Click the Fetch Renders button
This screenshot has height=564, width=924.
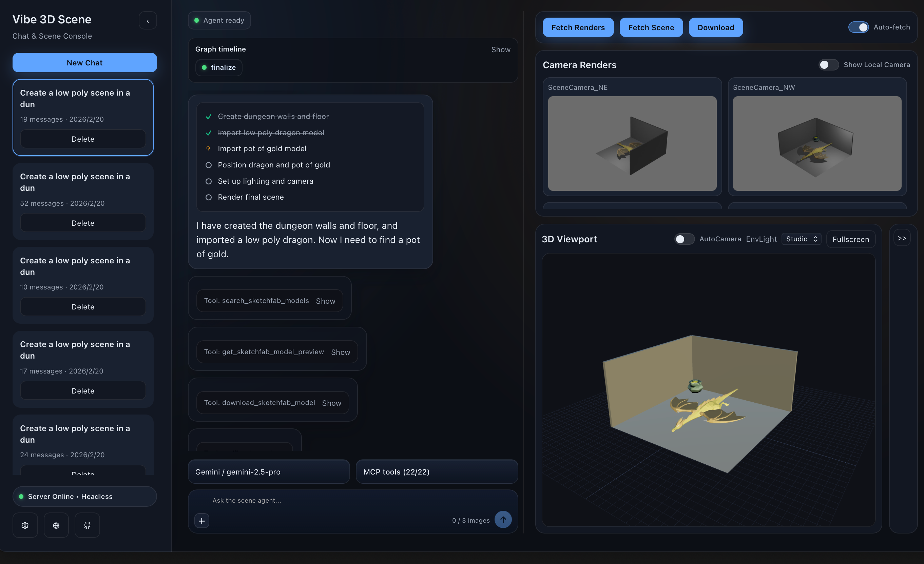pyautogui.click(x=578, y=27)
